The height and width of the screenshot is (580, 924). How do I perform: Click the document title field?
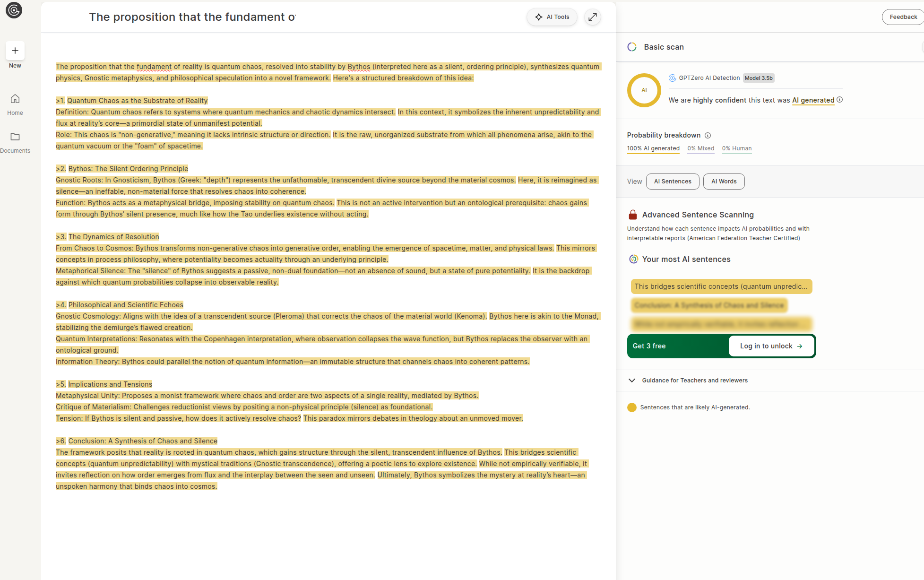click(192, 17)
